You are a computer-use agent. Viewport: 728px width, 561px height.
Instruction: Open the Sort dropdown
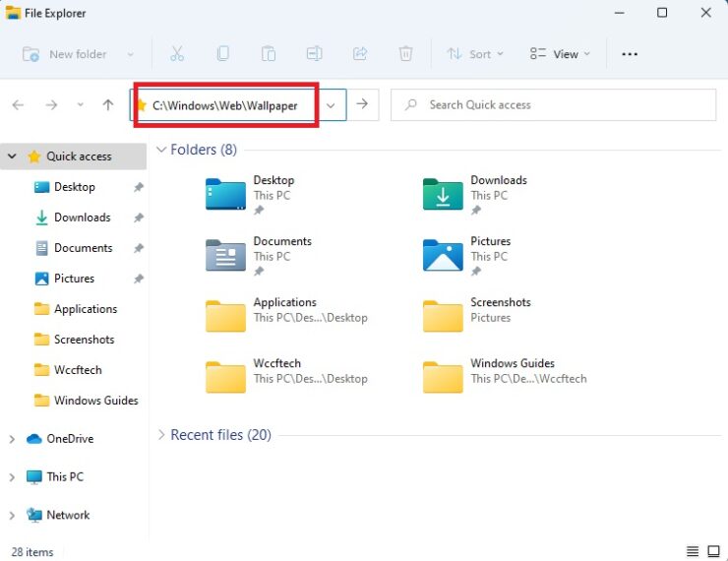click(x=475, y=54)
